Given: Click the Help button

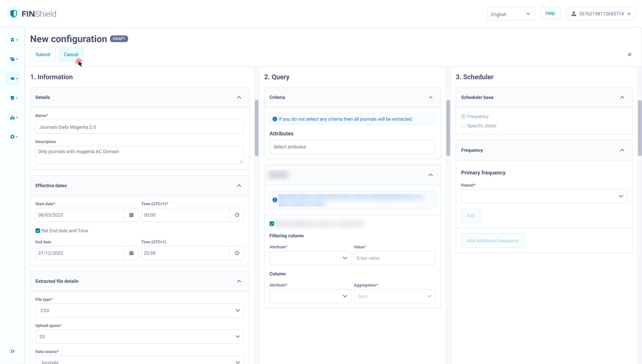Looking at the screenshot, I should [x=550, y=13].
